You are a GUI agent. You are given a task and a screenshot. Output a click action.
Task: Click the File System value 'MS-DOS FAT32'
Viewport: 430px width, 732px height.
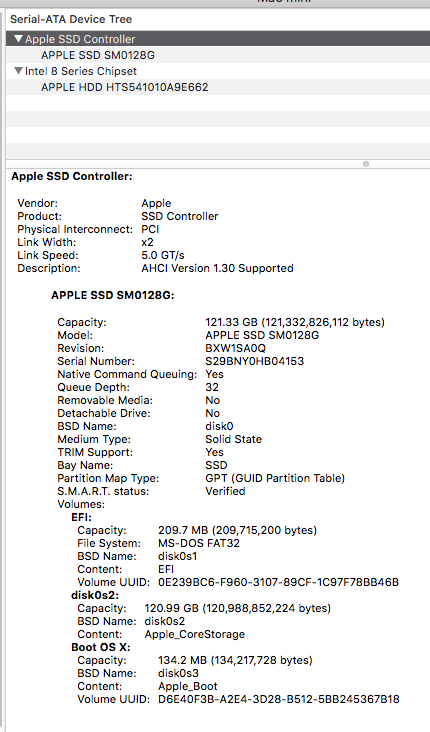pyautogui.click(x=199, y=543)
